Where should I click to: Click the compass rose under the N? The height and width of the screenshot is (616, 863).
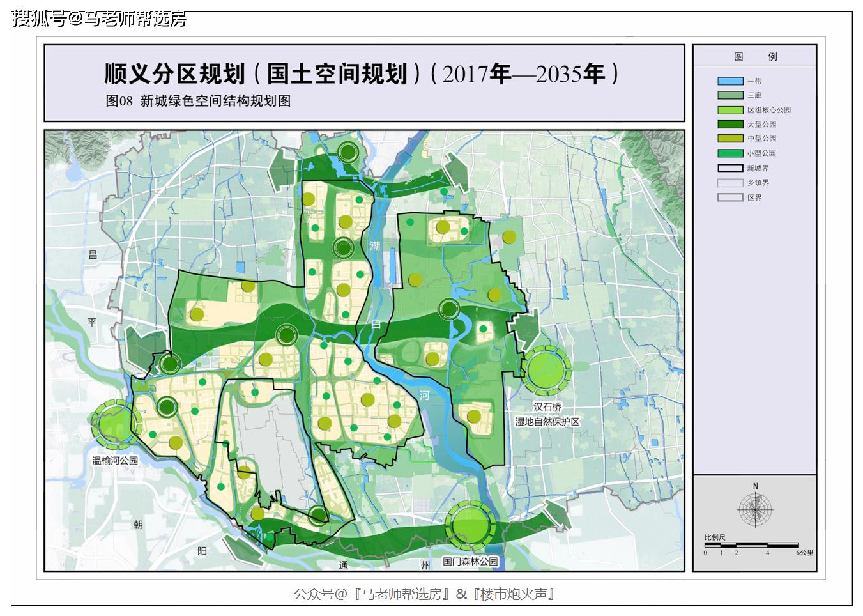coord(755,509)
